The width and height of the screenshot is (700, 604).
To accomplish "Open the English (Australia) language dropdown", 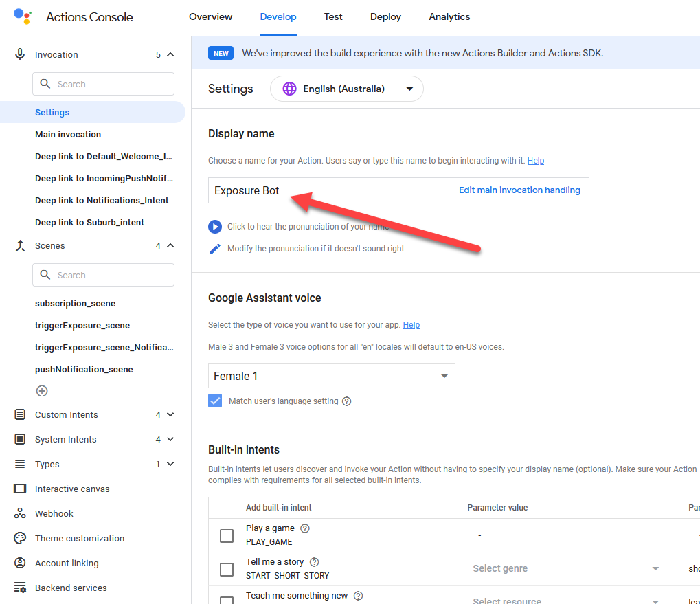I will click(347, 89).
